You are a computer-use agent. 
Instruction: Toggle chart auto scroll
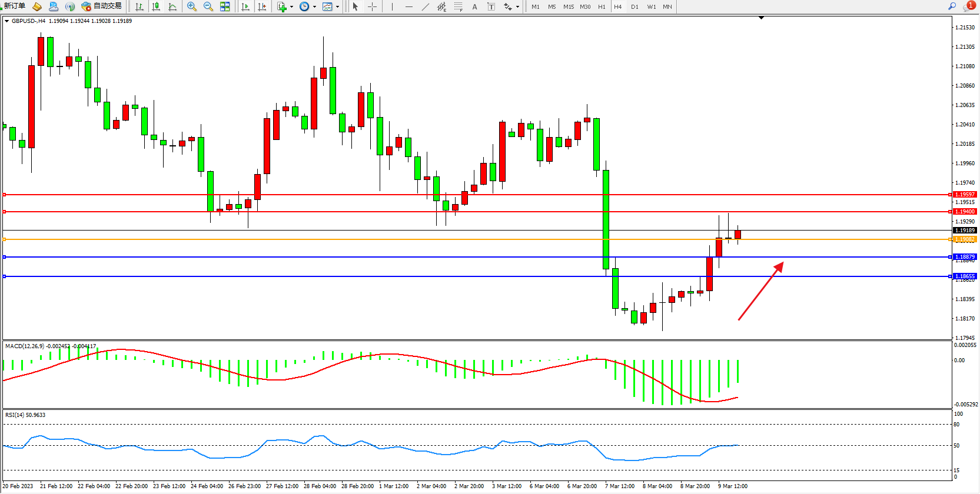pyautogui.click(x=245, y=6)
